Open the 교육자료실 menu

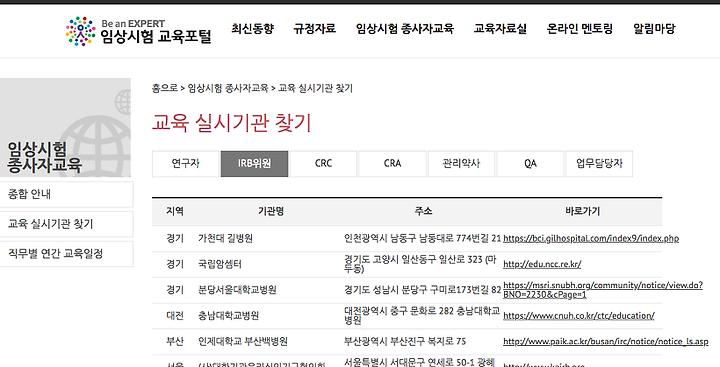[x=500, y=29]
